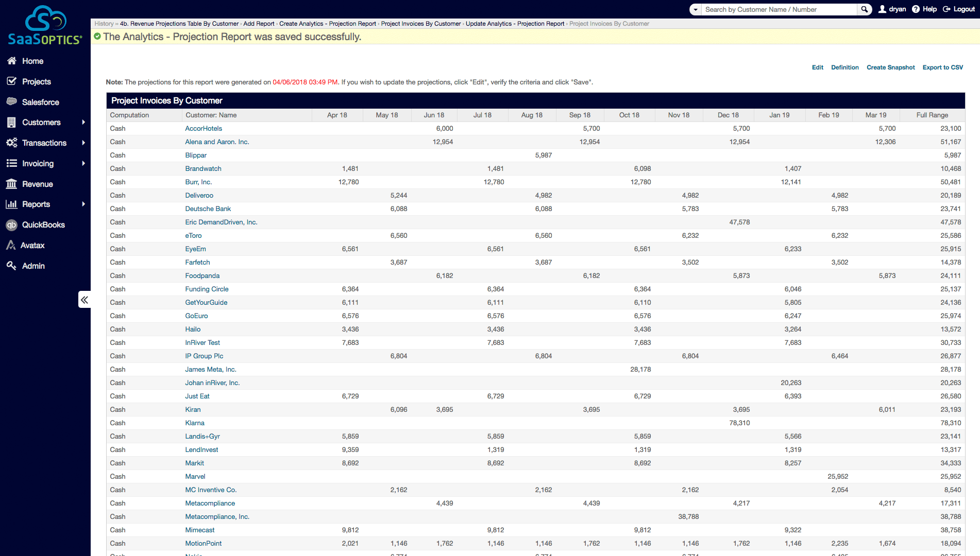Click the Home house icon
This screenshot has height=556, width=980.
(x=12, y=61)
